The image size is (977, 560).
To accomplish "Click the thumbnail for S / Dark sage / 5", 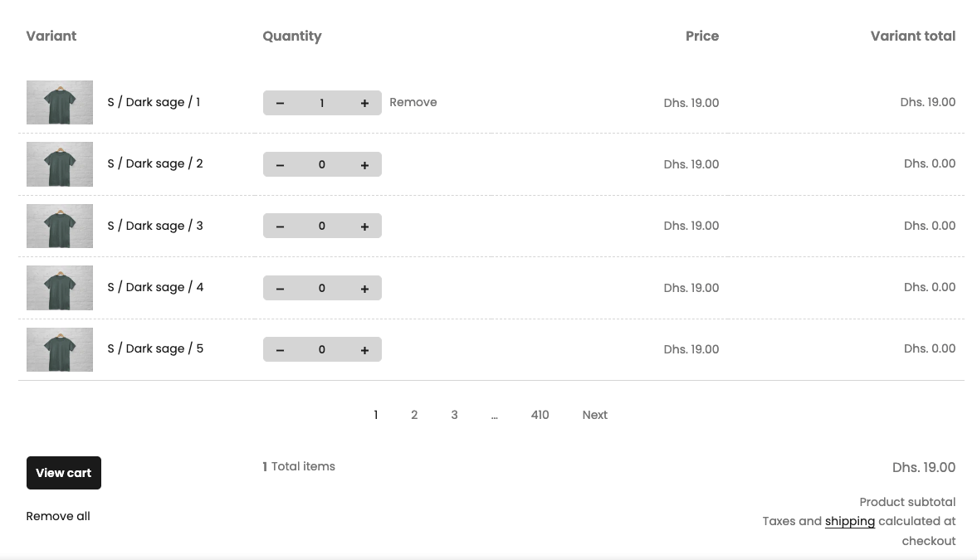I will [59, 349].
